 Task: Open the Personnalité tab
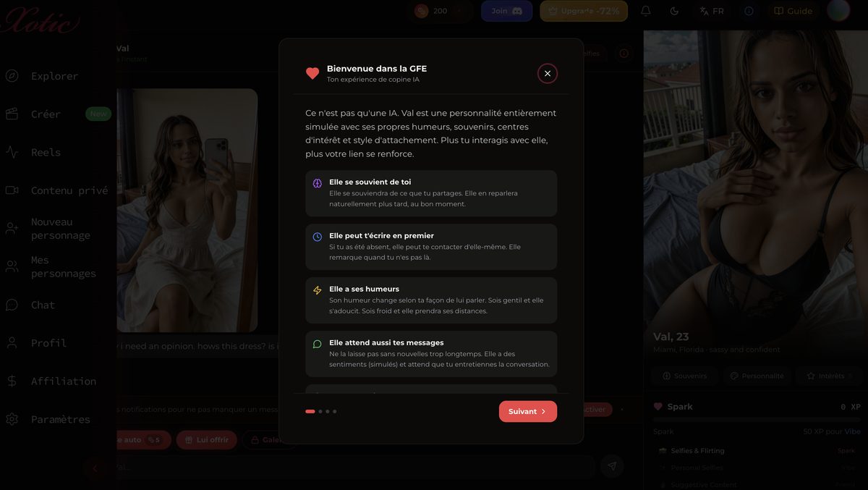757,376
